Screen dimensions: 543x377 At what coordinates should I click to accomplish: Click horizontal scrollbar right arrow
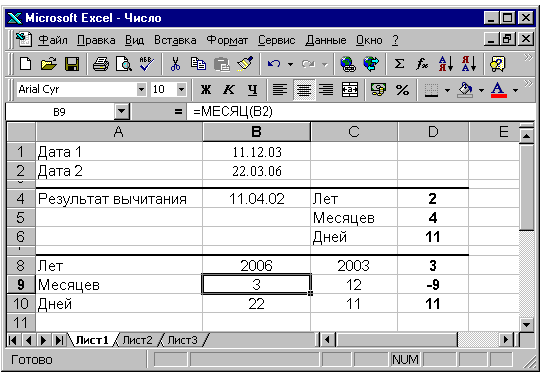[506, 340]
